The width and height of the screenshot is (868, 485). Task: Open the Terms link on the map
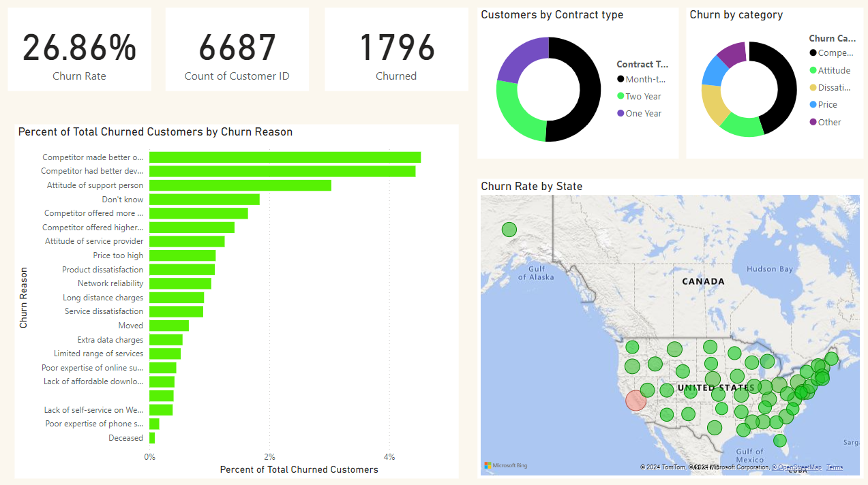[834, 467]
